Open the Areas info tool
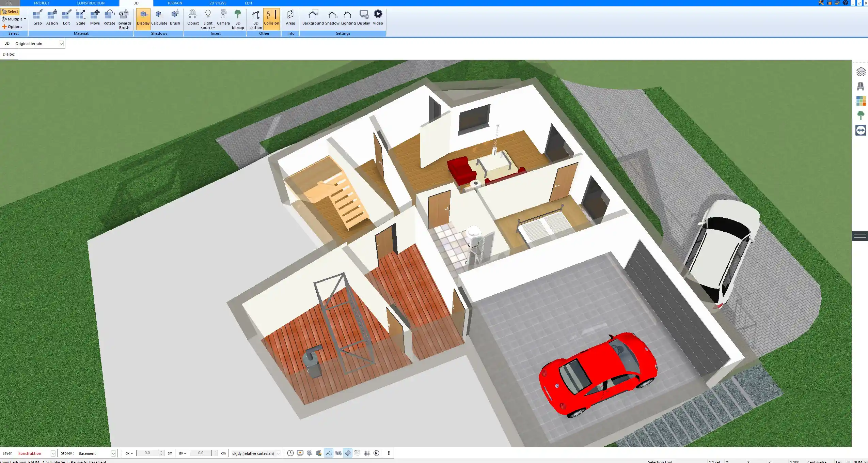868x463 pixels. point(290,18)
